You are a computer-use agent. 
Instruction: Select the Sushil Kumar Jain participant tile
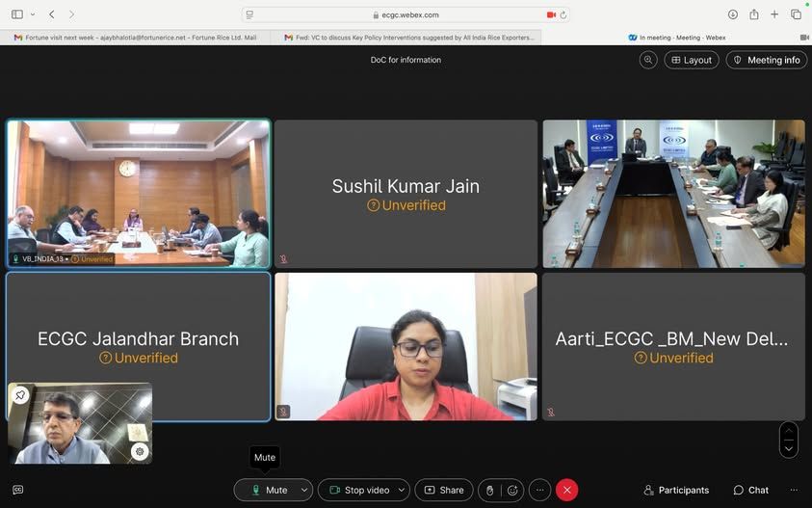pyautogui.click(x=406, y=194)
